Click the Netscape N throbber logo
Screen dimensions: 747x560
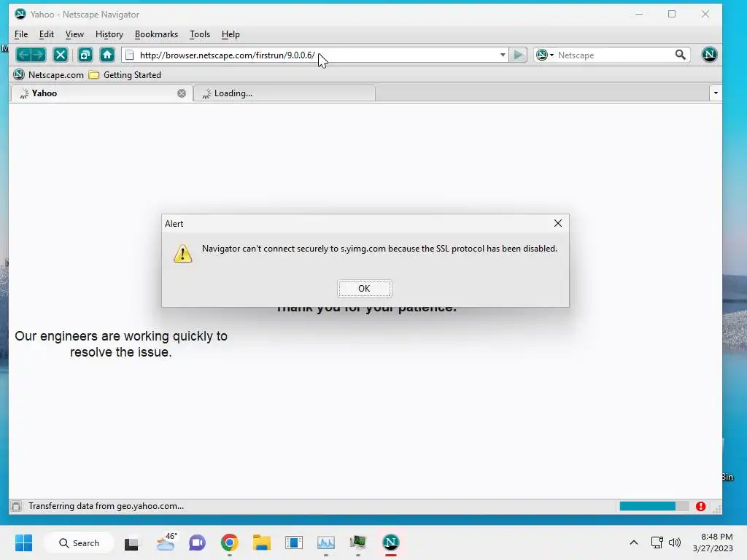pyautogui.click(x=709, y=55)
